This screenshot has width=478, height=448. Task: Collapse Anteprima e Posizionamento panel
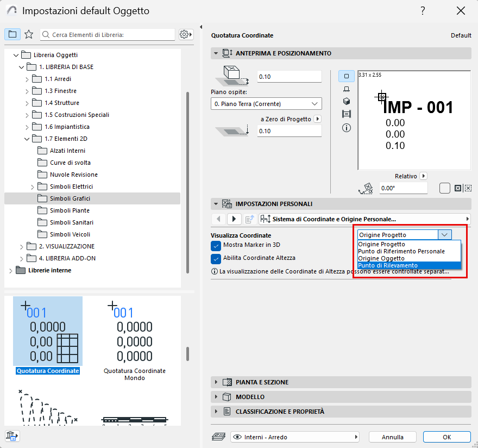216,53
